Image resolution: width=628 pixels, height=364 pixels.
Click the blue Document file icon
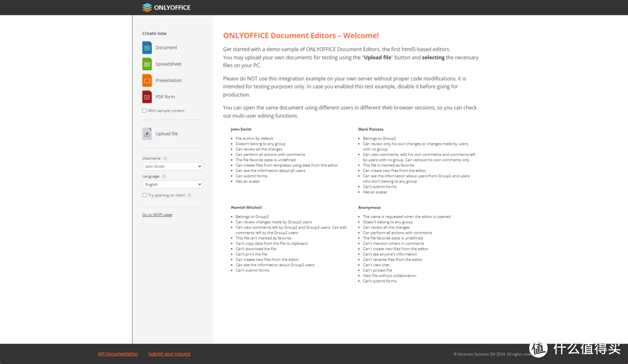[x=147, y=48]
